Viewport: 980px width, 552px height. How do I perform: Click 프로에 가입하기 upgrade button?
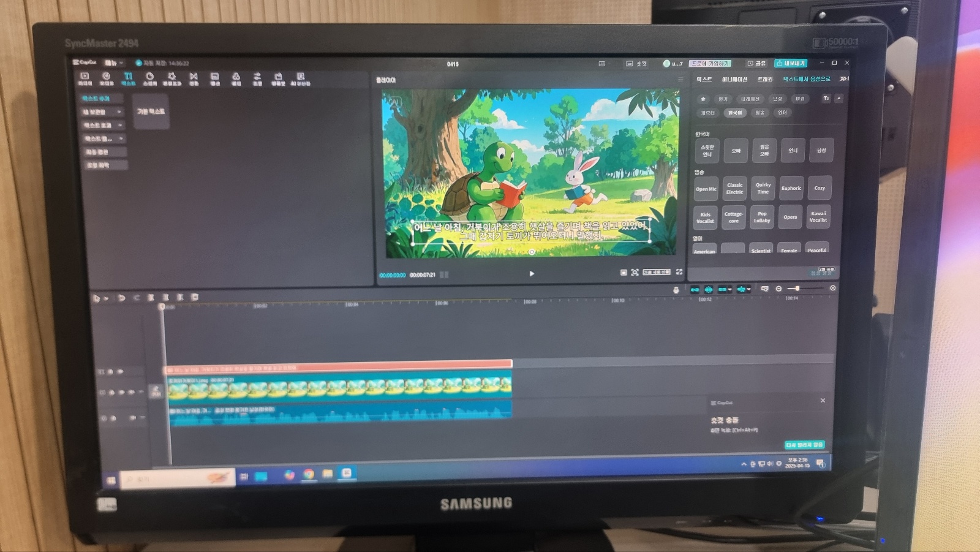[710, 63]
